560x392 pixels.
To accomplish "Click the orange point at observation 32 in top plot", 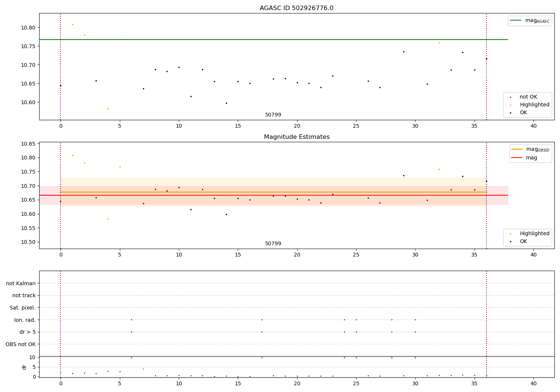I will pos(439,43).
